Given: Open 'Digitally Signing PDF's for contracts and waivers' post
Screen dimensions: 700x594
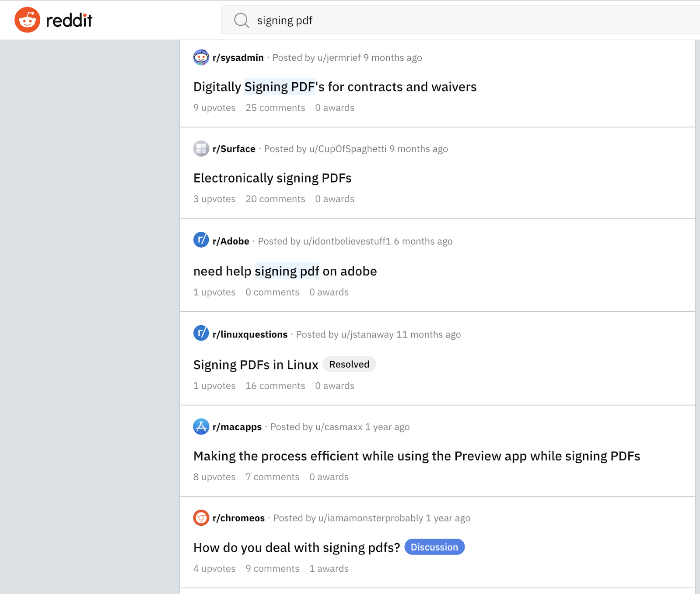Looking at the screenshot, I should click(335, 87).
